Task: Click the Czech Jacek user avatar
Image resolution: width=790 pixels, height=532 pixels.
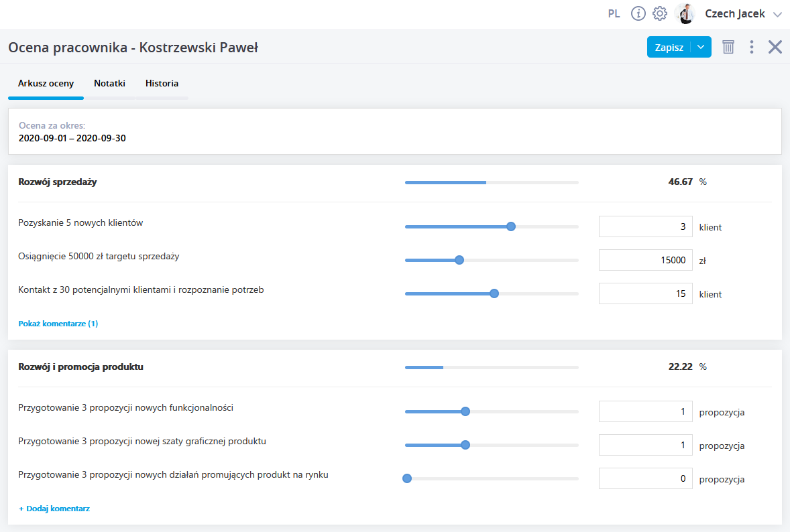Action: pyautogui.click(x=685, y=13)
